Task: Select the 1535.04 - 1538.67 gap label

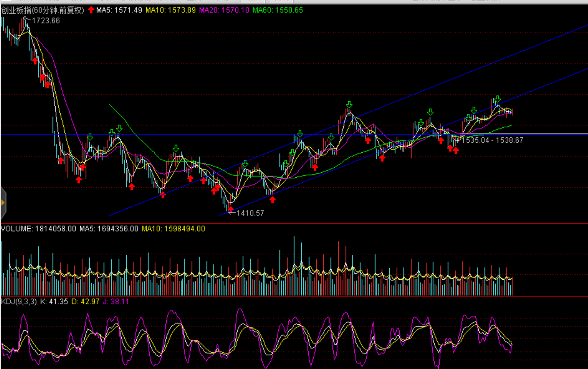Action: tap(492, 140)
